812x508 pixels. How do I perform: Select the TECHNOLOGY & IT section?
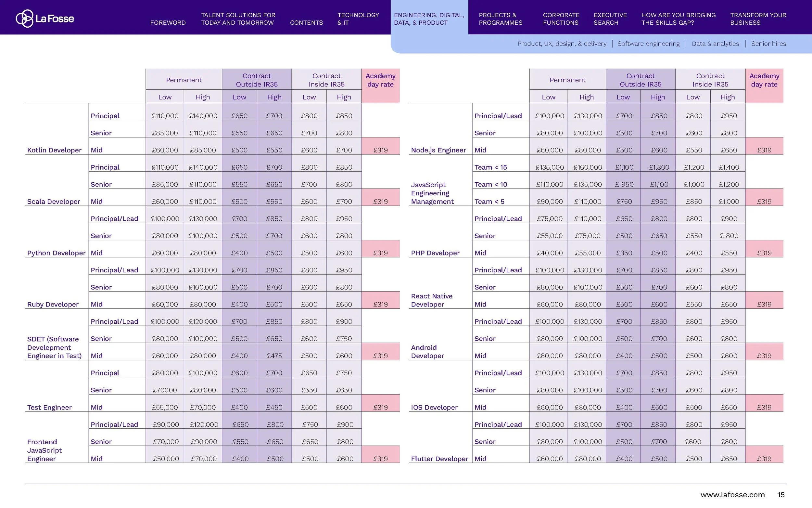tap(358, 19)
